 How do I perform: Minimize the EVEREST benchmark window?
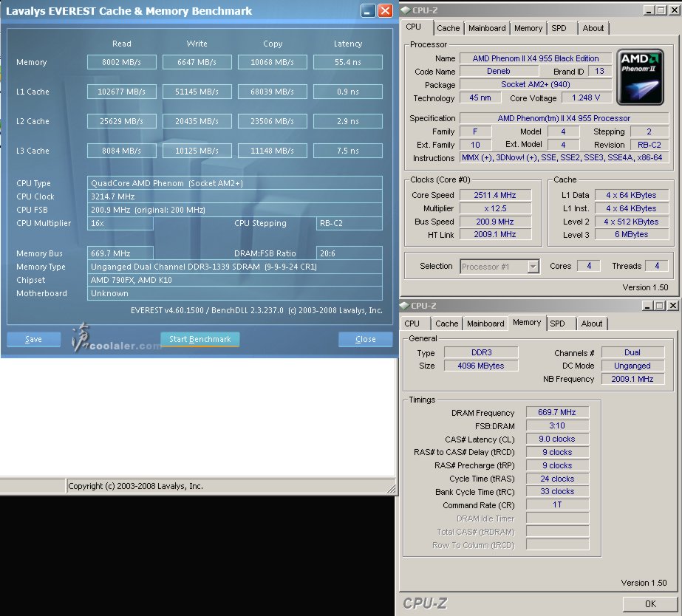click(368, 11)
